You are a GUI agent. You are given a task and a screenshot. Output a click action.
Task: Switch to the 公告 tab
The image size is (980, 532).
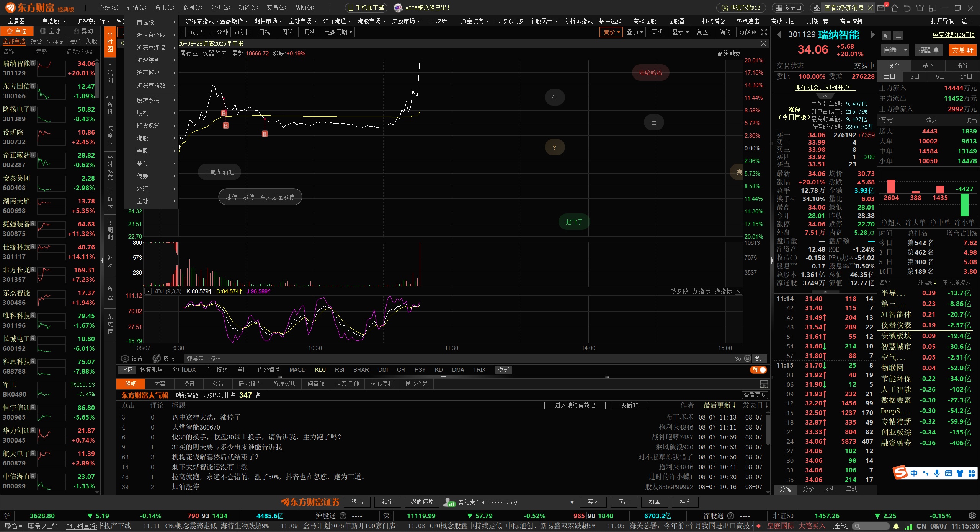(218, 384)
